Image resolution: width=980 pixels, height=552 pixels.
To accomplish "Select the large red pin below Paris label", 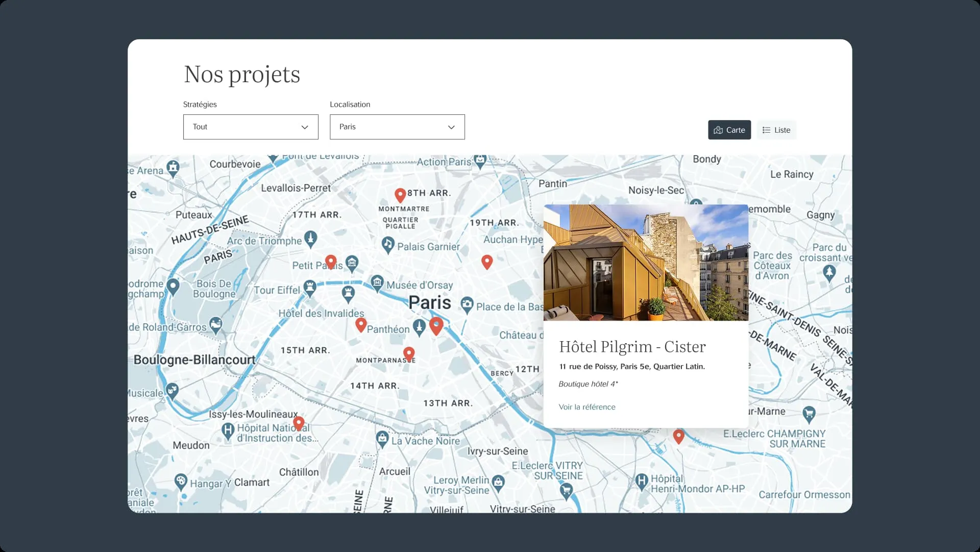I will tap(436, 326).
